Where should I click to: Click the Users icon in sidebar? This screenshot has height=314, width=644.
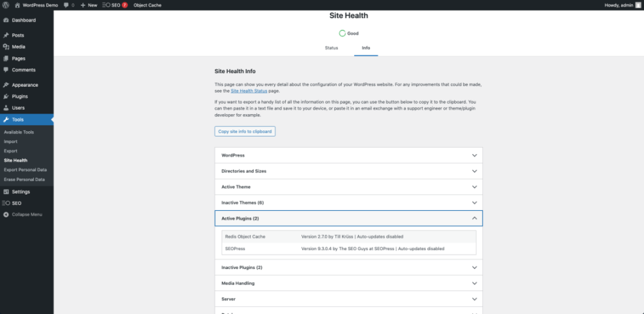pyautogui.click(x=6, y=108)
